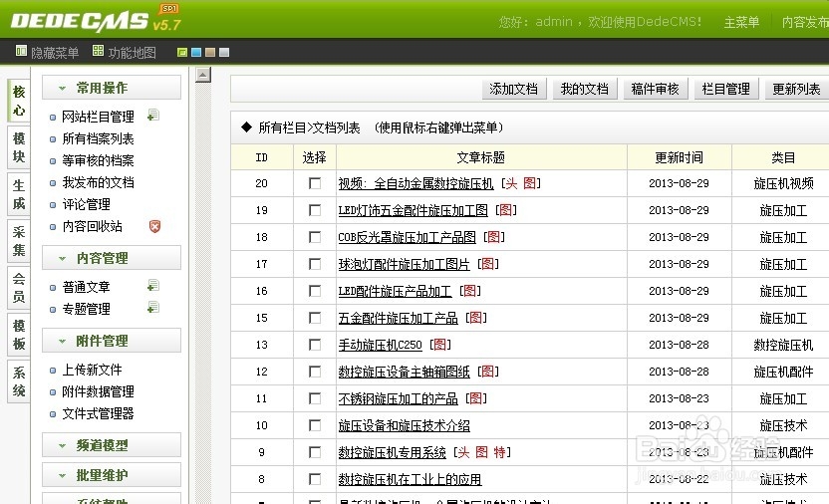Open the 会员 side tab
This screenshot has width=829, height=504.
coord(19,288)
